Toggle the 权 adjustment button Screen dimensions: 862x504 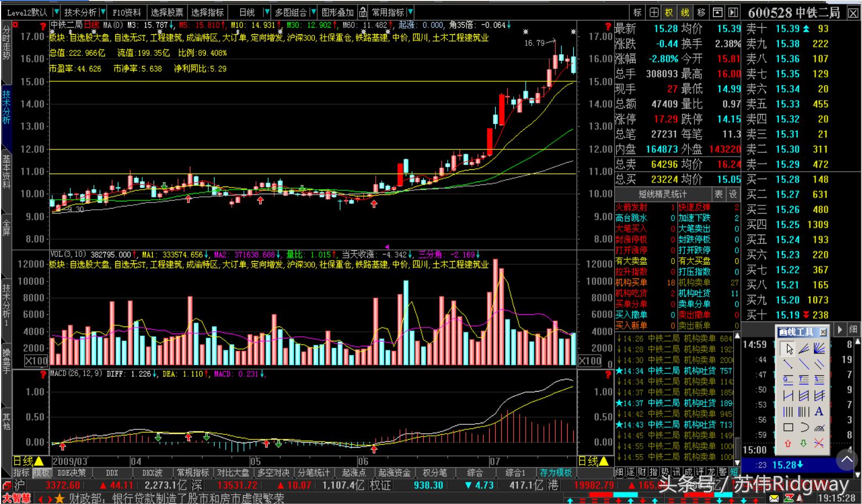[669, 12]
